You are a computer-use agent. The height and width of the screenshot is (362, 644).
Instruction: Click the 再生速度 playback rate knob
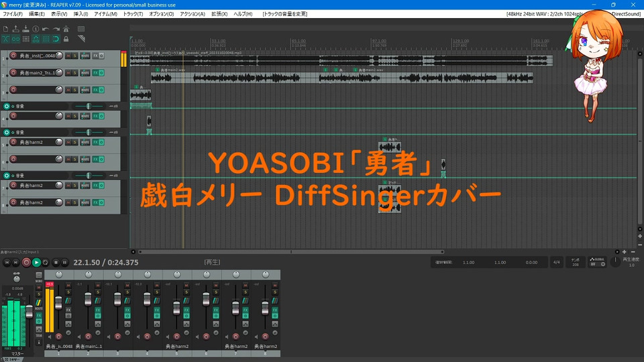615,262
